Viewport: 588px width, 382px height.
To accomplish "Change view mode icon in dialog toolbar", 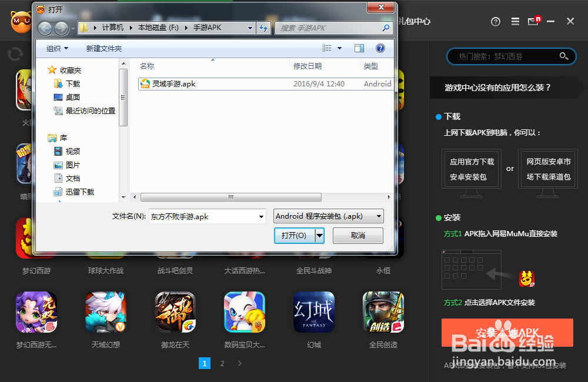I will 326,48.
